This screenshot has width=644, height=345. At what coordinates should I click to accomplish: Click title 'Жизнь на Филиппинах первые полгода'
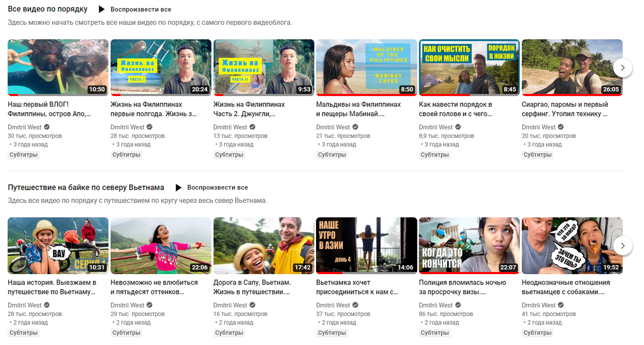point(154,109)
